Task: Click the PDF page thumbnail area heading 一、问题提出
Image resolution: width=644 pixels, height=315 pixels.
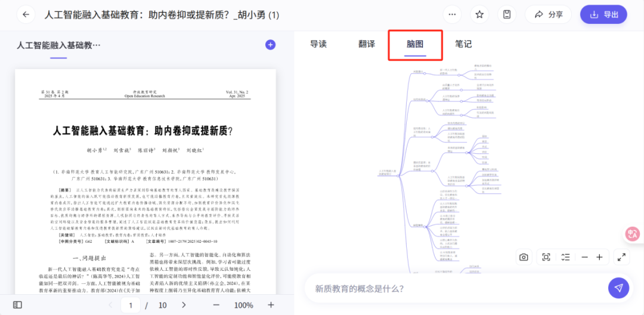Action: (x=88, y=258)
